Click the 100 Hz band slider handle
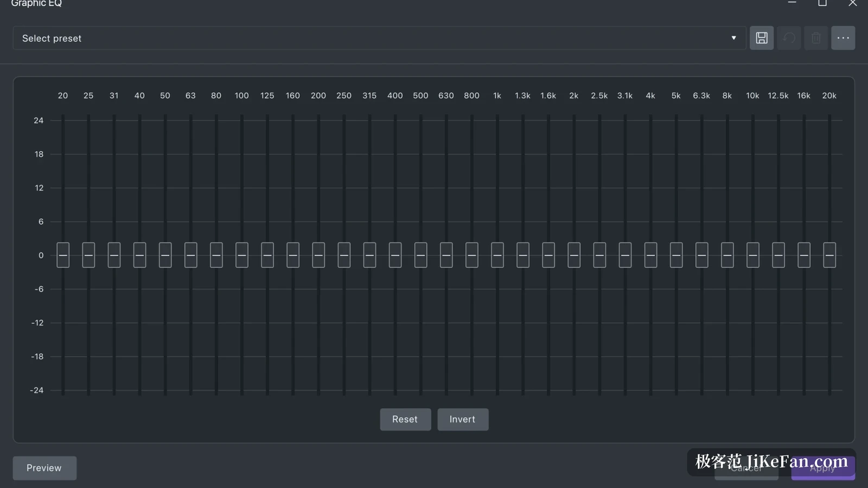868x488 pixels. [242, 255]
